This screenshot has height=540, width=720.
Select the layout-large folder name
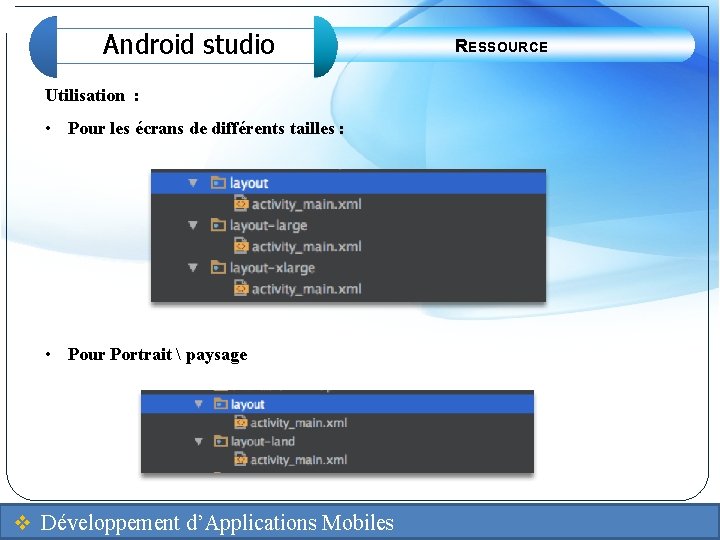tap(269, 225)
